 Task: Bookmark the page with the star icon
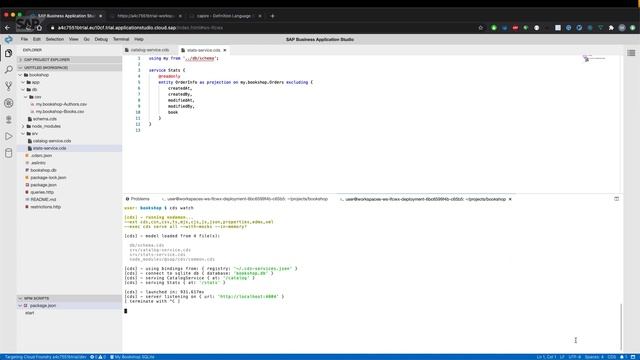(480, 28)
